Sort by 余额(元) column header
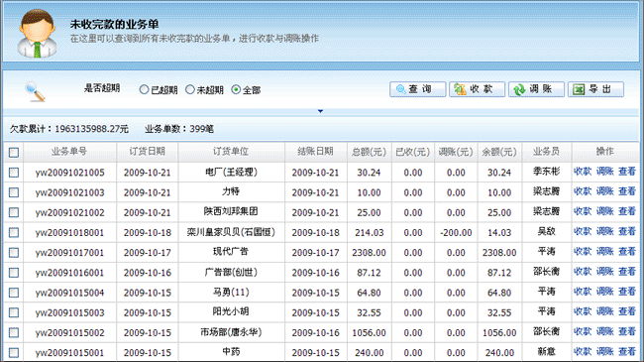This screenshot has height=362, width=644. pos(499,152)
